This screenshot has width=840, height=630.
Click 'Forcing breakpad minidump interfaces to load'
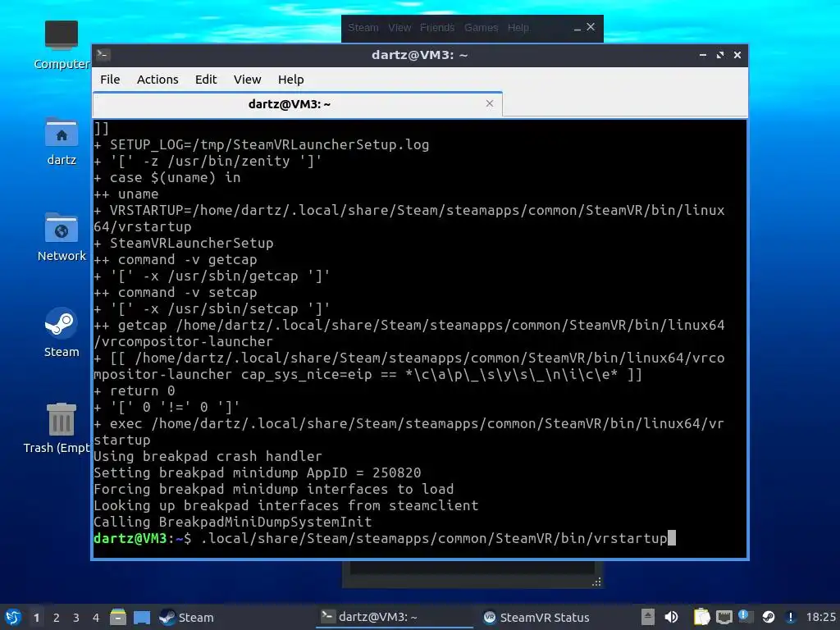pos(274,489)
